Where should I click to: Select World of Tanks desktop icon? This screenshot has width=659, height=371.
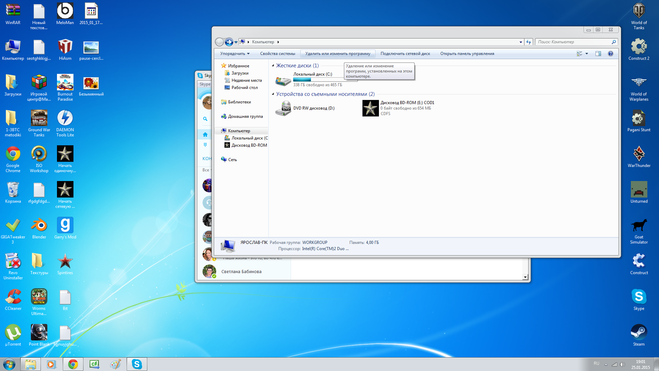click(638, 16)
